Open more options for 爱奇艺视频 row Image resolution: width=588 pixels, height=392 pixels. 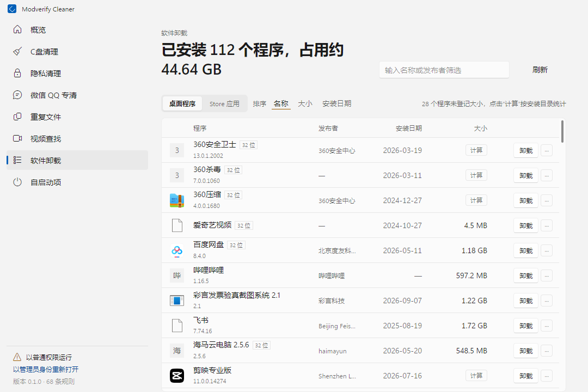point(547,225)
